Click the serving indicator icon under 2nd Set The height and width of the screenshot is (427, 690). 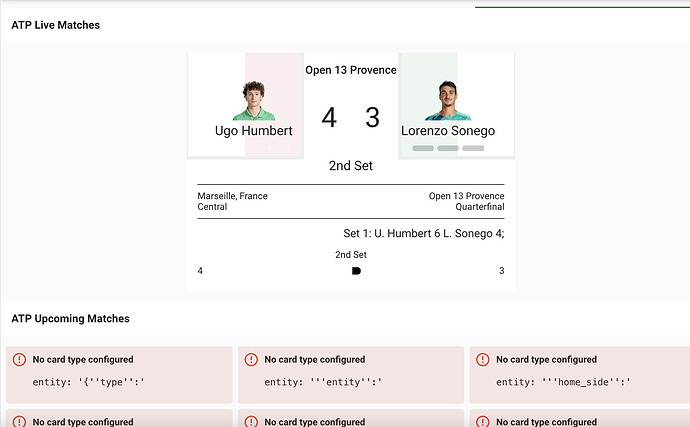point(356,271)
